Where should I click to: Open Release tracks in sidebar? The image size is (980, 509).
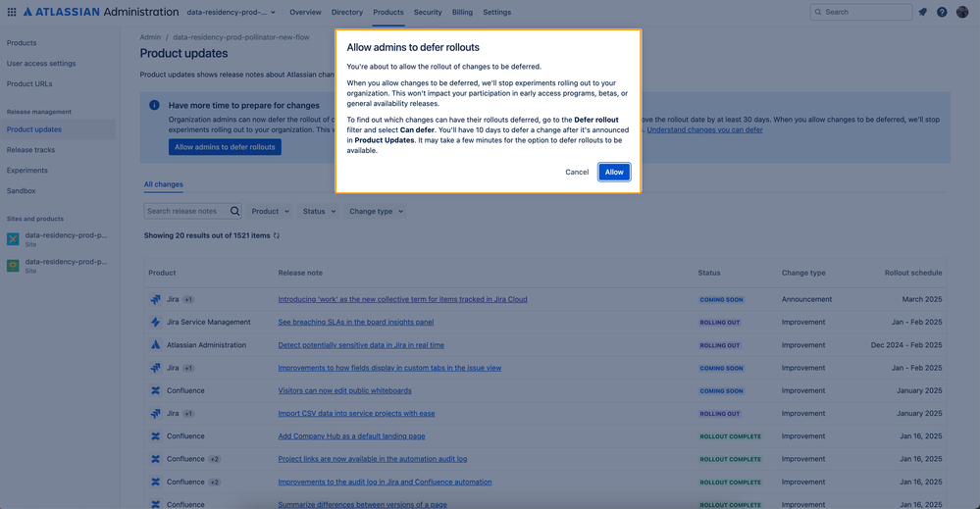coord(30,150)
